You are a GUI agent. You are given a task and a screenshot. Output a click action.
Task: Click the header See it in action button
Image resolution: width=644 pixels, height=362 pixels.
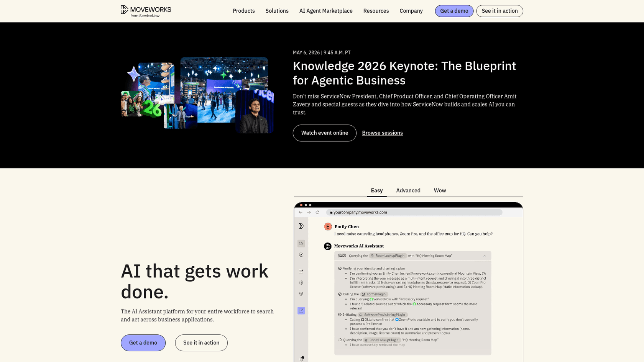(x=499, y=11)
